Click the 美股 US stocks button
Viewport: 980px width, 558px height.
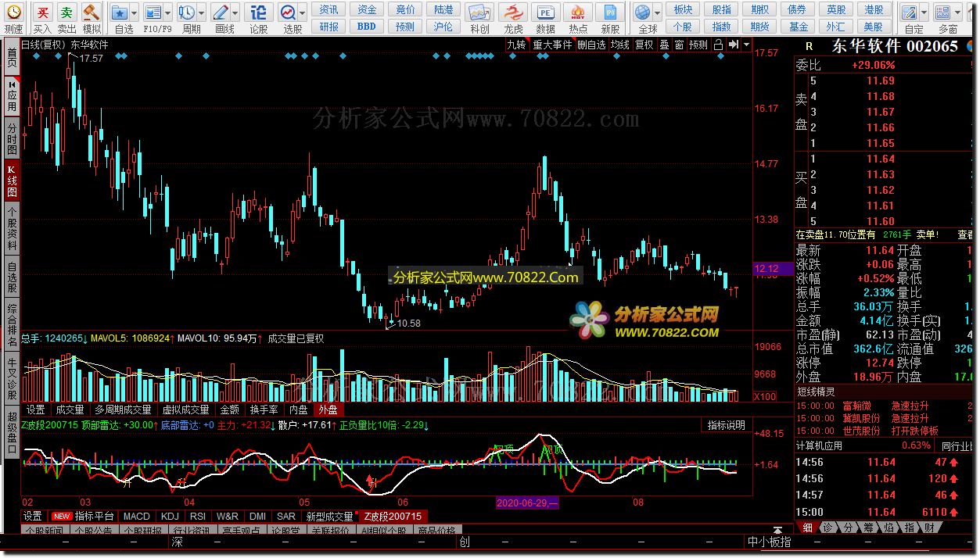click(x=874, y=26)
